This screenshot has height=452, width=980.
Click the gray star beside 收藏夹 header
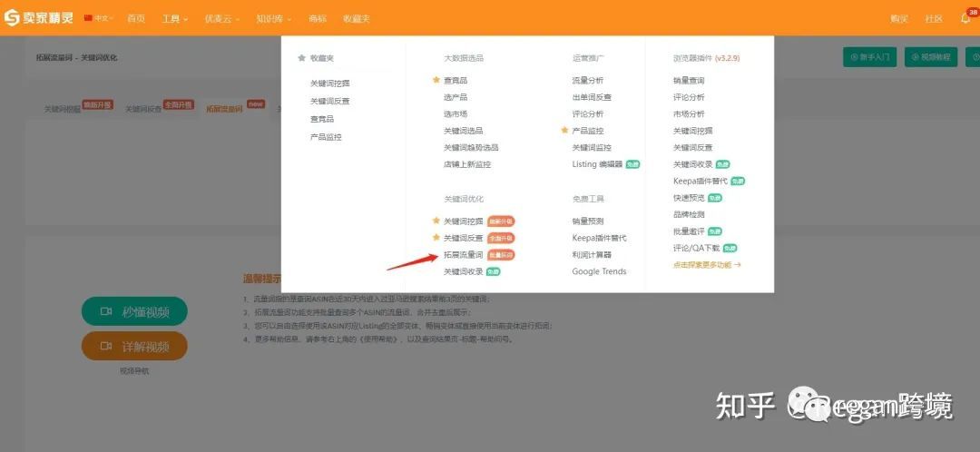302,58
